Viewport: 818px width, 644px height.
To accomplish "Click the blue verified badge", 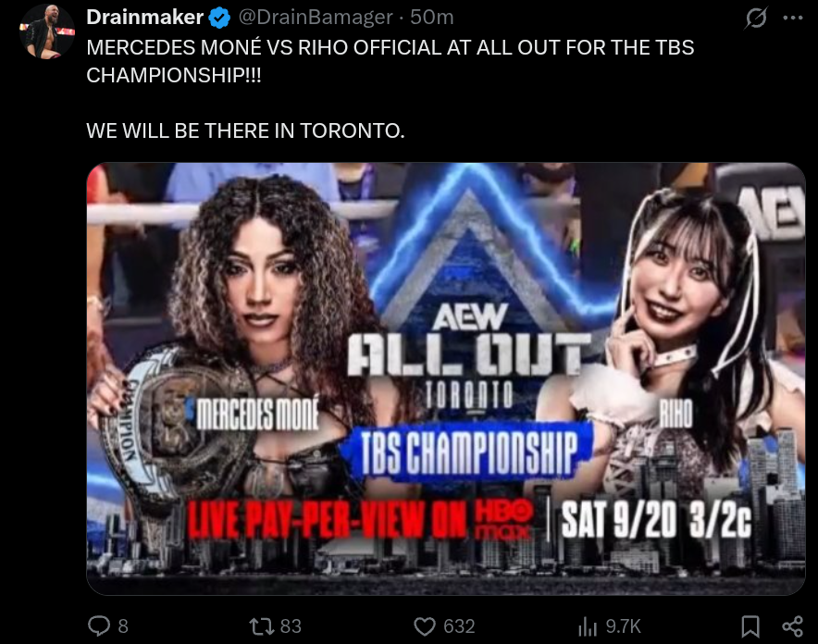I will [219, 18].
